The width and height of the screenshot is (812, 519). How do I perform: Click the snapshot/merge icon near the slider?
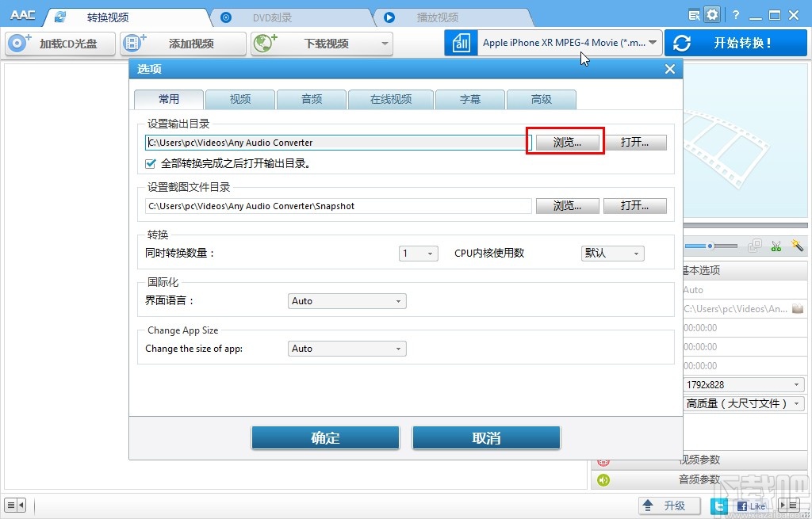click(x=754, y=246)
